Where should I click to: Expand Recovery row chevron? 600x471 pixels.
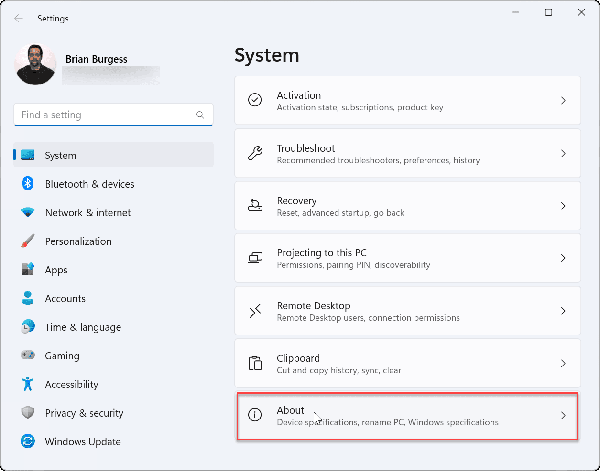click(x=563, y=206)
